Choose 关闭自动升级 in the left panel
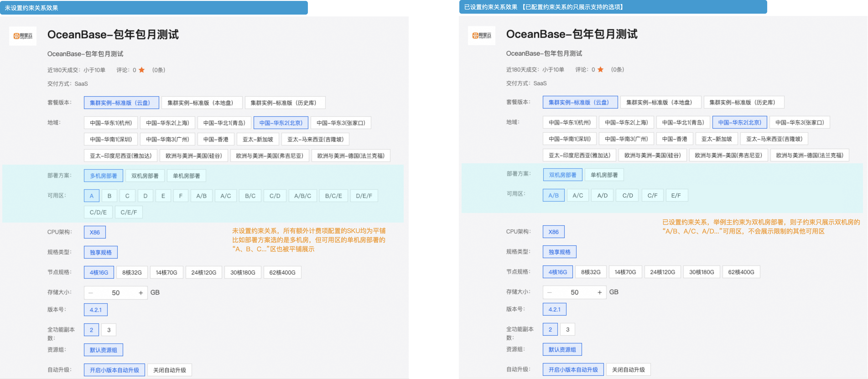Screen dimensions: 868x379 [170, 370]
